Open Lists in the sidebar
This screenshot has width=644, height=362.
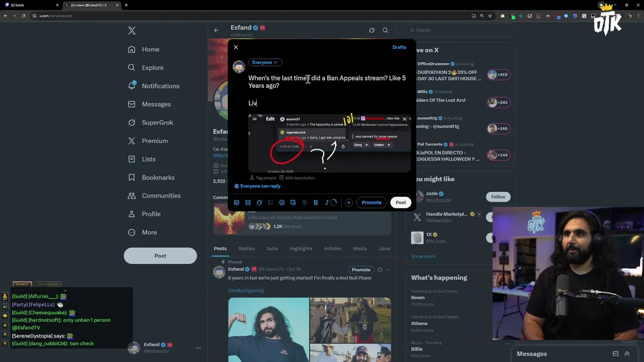click(142, 159)
